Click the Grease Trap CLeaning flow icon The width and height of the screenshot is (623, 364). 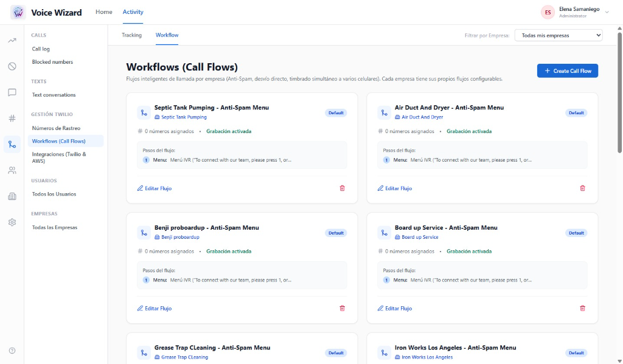(x=144, y=352)
